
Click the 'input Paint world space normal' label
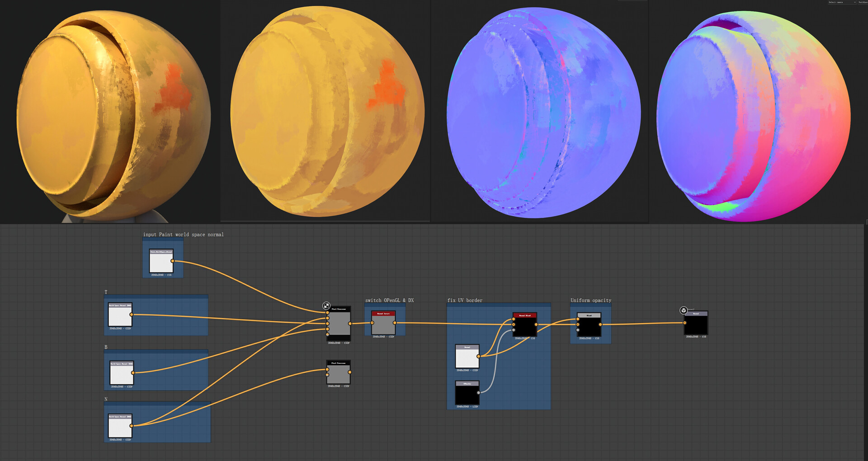click(x=184, y=235)
